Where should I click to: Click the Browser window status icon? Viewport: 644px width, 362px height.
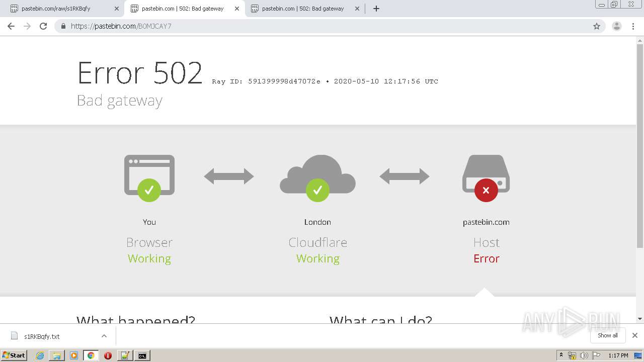(149, 178)
